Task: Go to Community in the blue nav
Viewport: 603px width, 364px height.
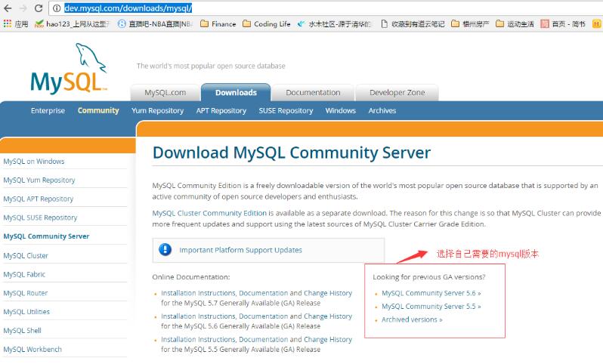Action: (98, 111)
